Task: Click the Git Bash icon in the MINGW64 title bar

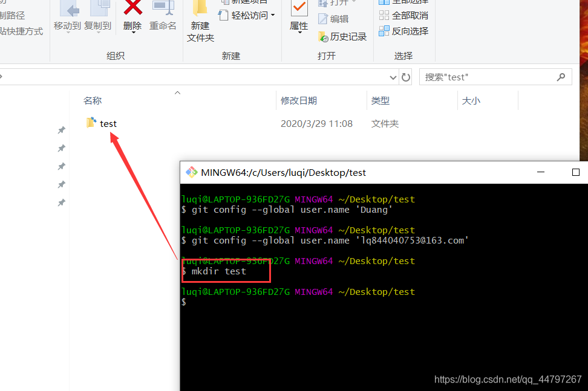Action: [x=191, y=172]
